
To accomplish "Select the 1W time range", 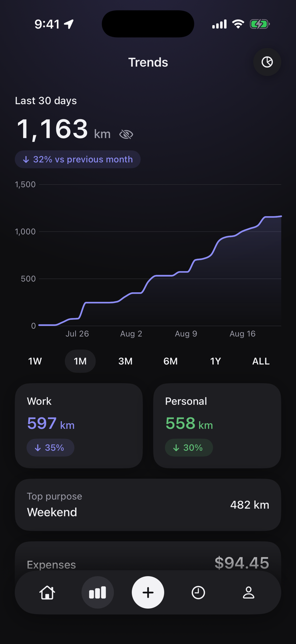I will [x=35, y=361].
